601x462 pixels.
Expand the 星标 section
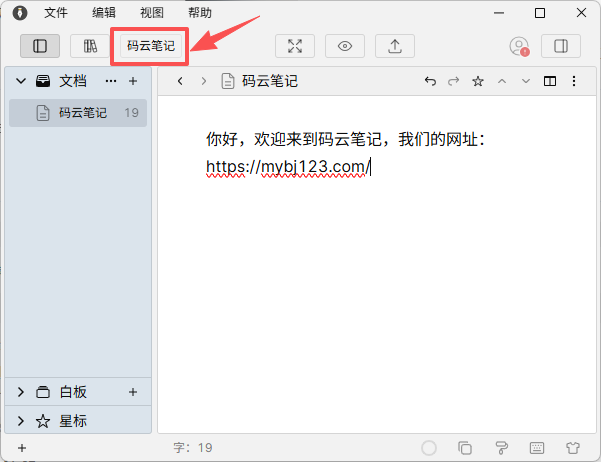coord(21,421)
